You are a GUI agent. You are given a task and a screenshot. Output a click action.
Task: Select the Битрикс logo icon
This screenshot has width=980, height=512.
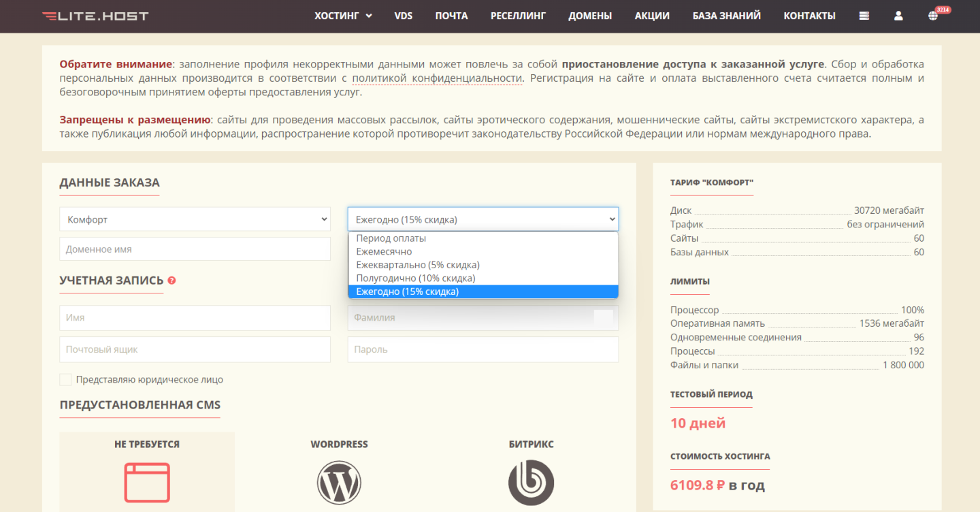coord(531,482)
